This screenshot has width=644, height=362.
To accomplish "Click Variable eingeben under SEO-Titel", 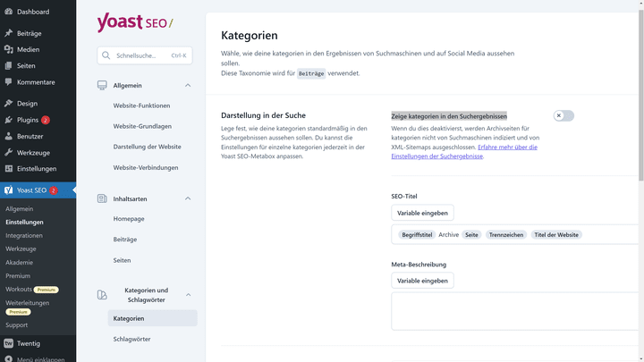I will 422,213.
